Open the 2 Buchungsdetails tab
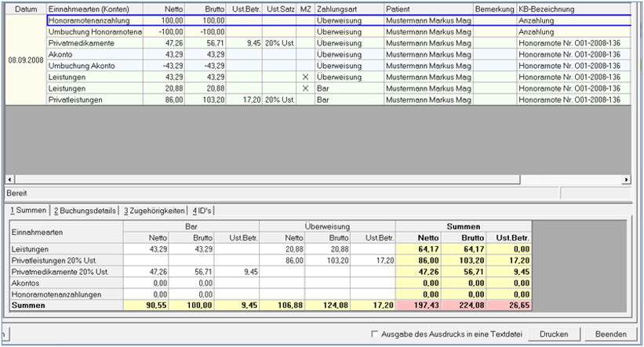Screen dimensions: 644x347 point(85,211)
